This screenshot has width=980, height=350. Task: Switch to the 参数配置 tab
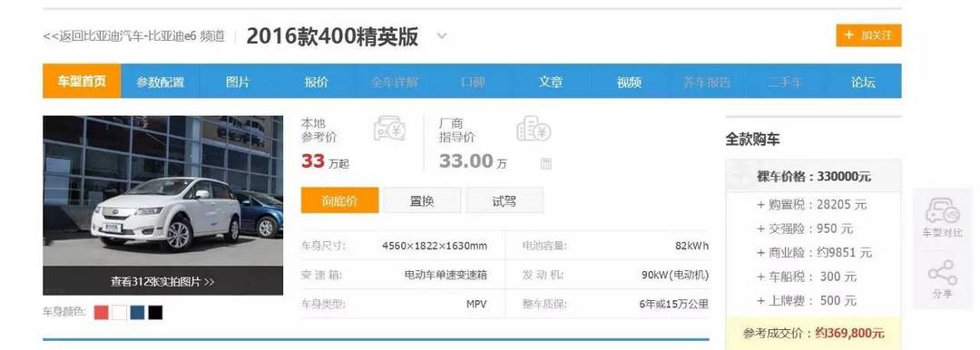160,82
